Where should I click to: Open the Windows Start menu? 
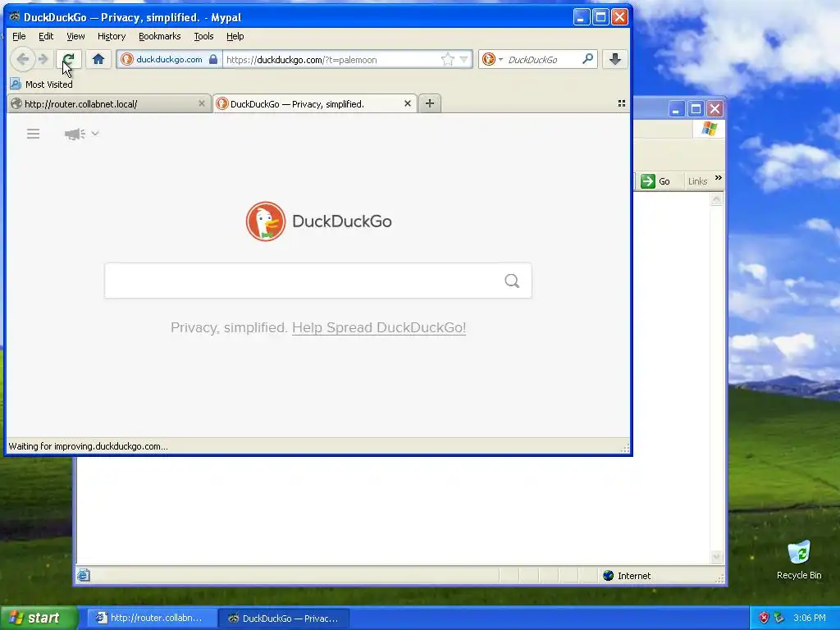39,618
